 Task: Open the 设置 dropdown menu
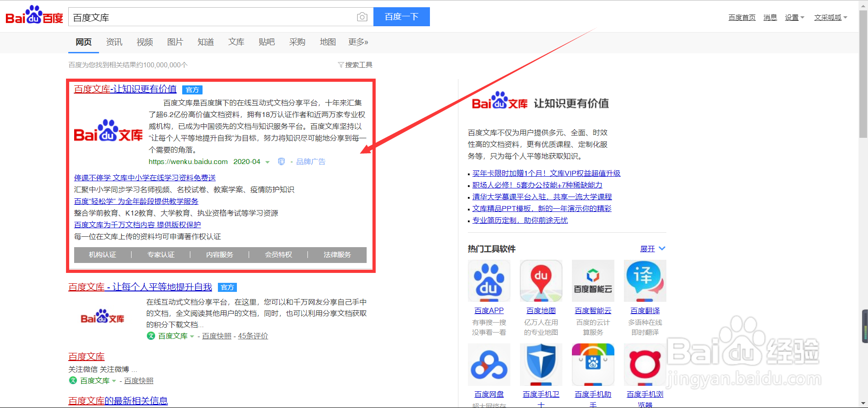click(x=794, y=18)
